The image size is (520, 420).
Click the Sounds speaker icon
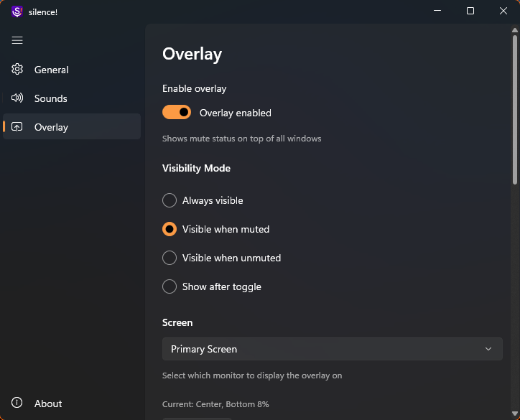coord(17,98)
